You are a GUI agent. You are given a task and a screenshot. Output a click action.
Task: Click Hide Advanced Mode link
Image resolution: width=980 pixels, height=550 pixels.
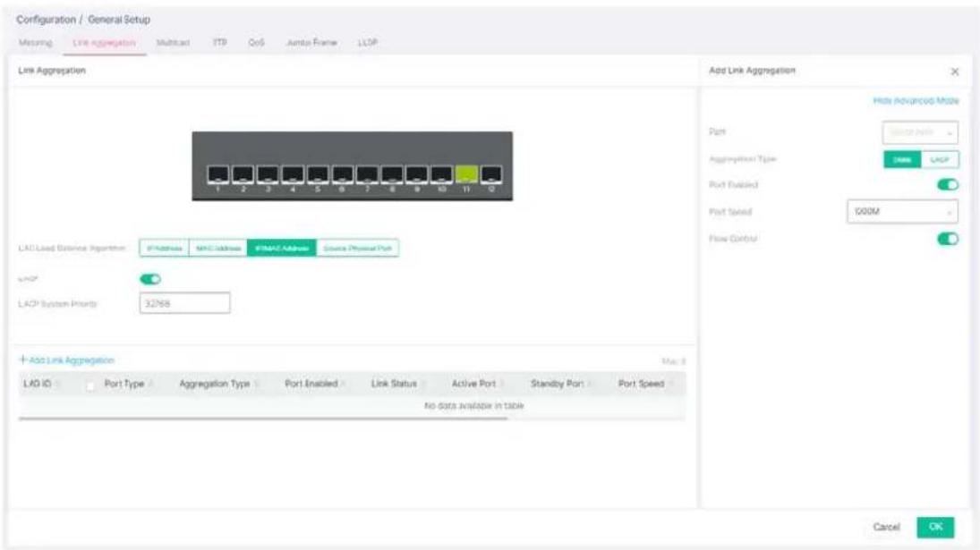(916, 100)
